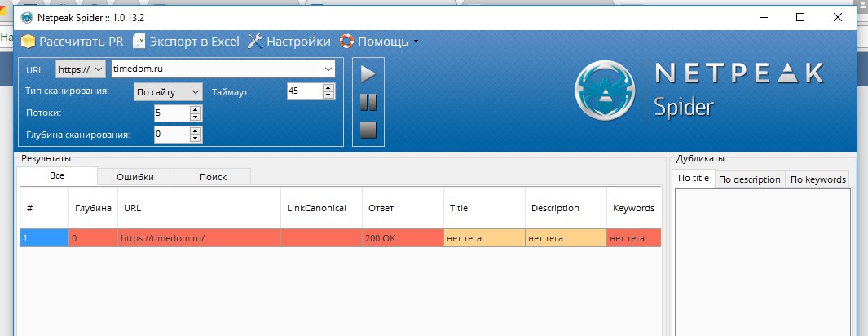This screenshot has width=868, height=336.
Task: Open the Помощь help menu
Action: [374, 42]
